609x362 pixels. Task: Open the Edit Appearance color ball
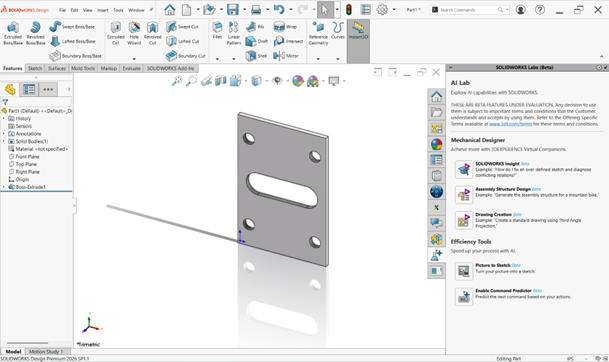click(298, 81)
